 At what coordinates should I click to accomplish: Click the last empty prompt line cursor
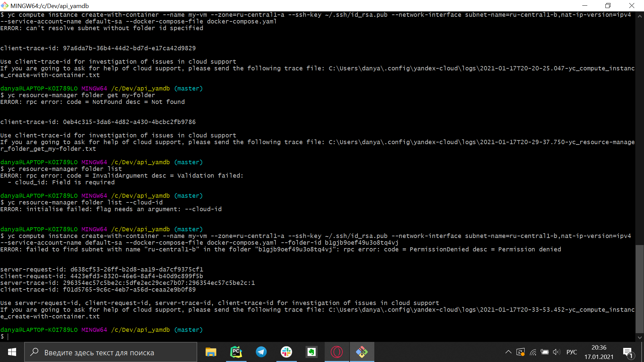8,337
